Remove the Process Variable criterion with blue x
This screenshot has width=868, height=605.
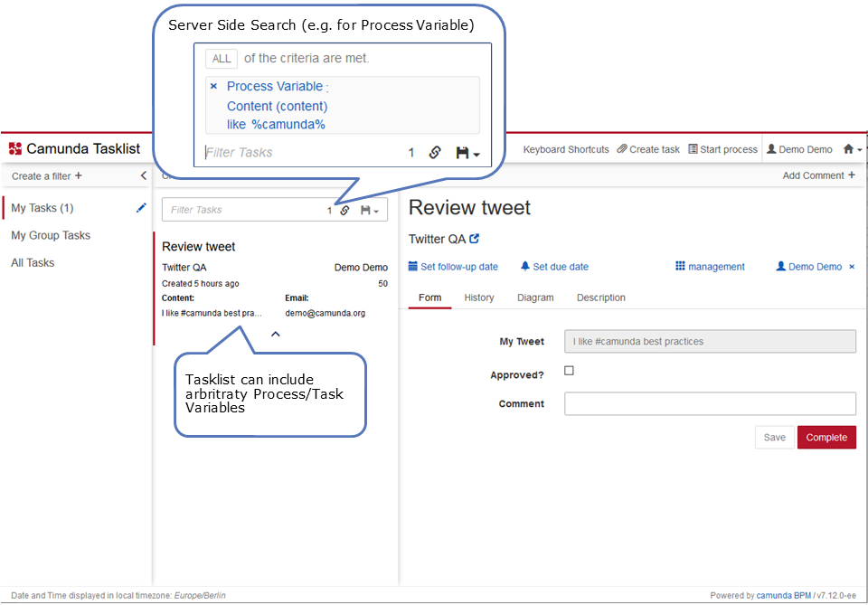213,86
